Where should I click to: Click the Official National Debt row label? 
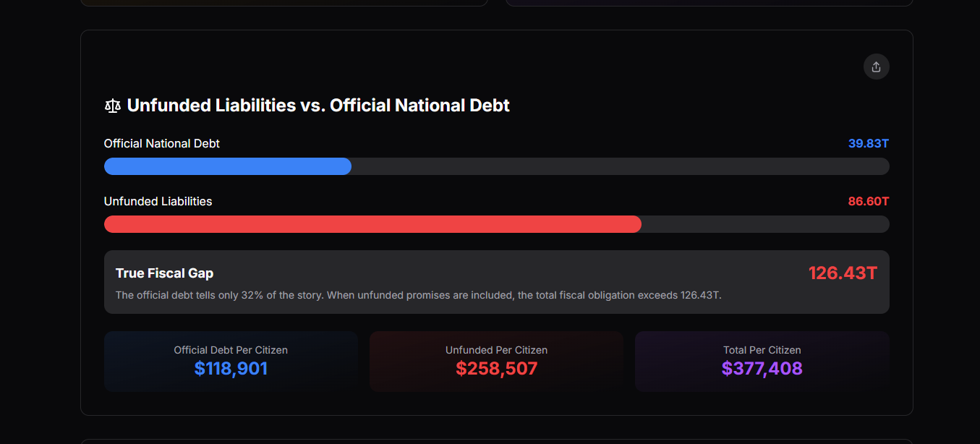pyautogui.click(x=162, y=143)
